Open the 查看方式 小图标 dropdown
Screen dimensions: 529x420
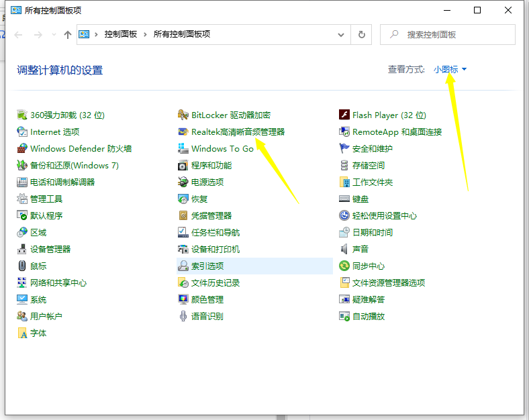(450, 69)
